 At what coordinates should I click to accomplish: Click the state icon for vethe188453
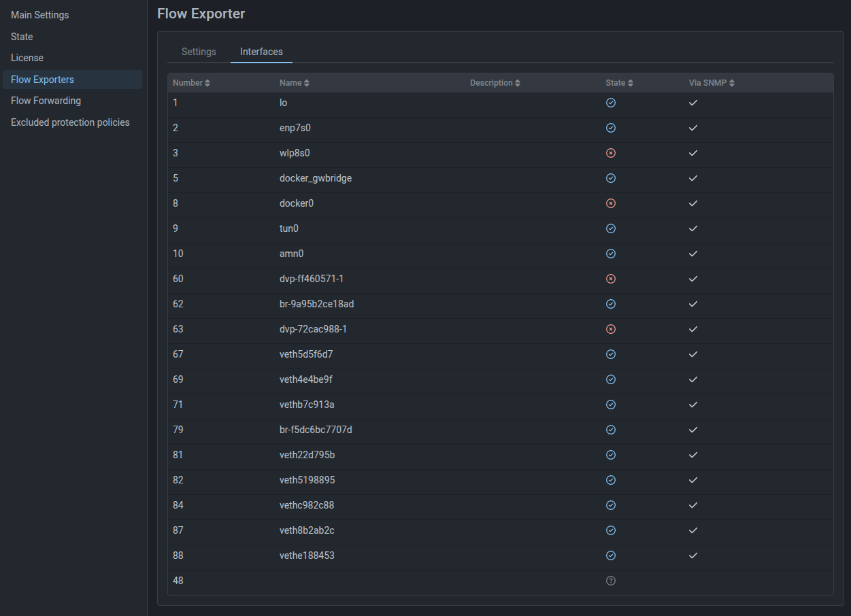point(610,555)
